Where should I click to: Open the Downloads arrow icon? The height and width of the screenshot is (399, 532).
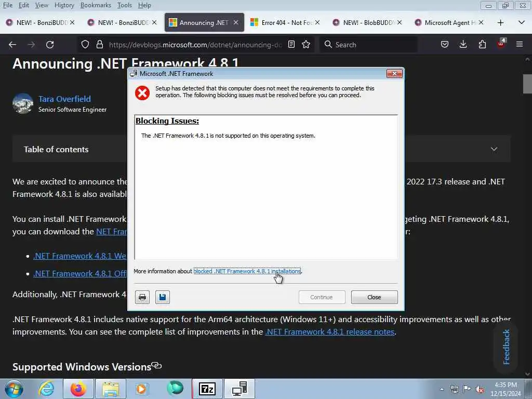coord(463,45)
